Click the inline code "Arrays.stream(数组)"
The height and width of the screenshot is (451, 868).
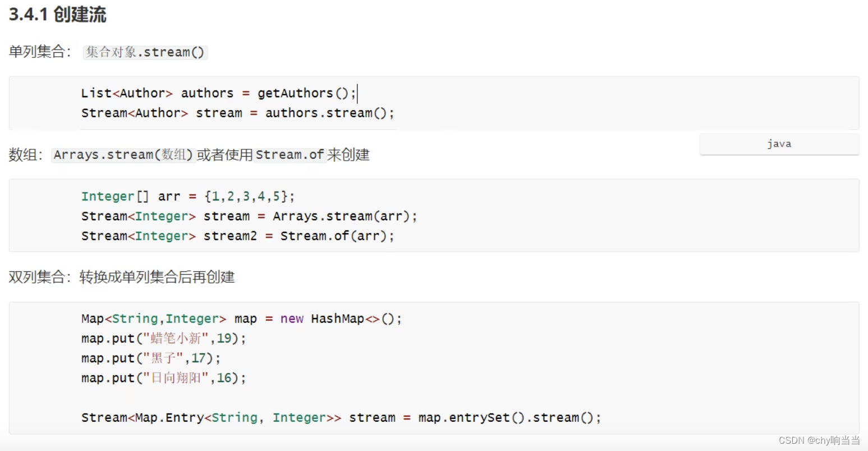click(x=123, y=154)
